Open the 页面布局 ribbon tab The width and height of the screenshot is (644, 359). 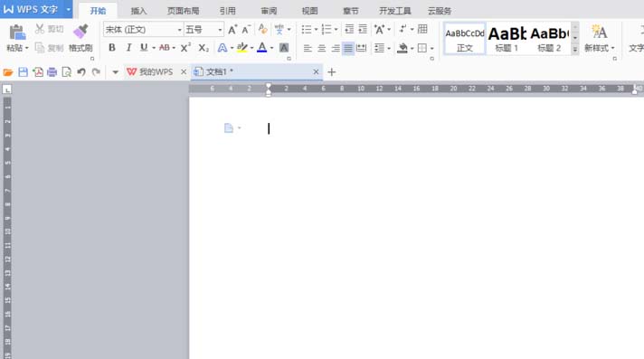(184, 11)
